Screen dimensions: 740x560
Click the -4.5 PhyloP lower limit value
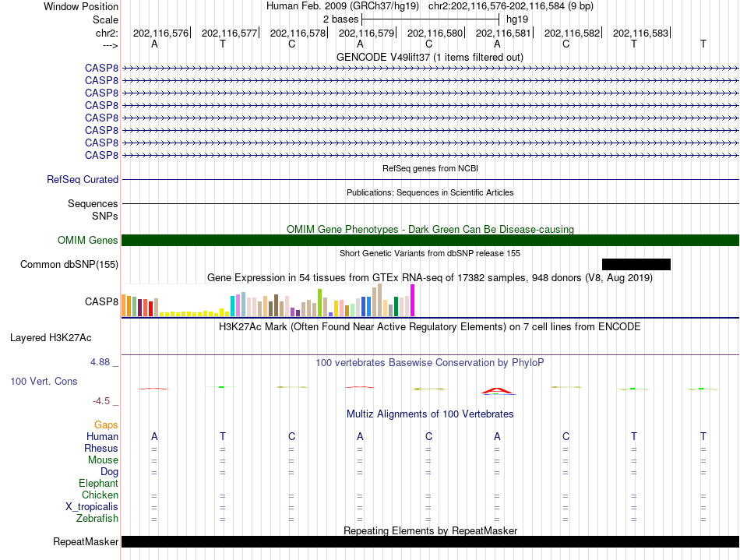click(101, 401)
